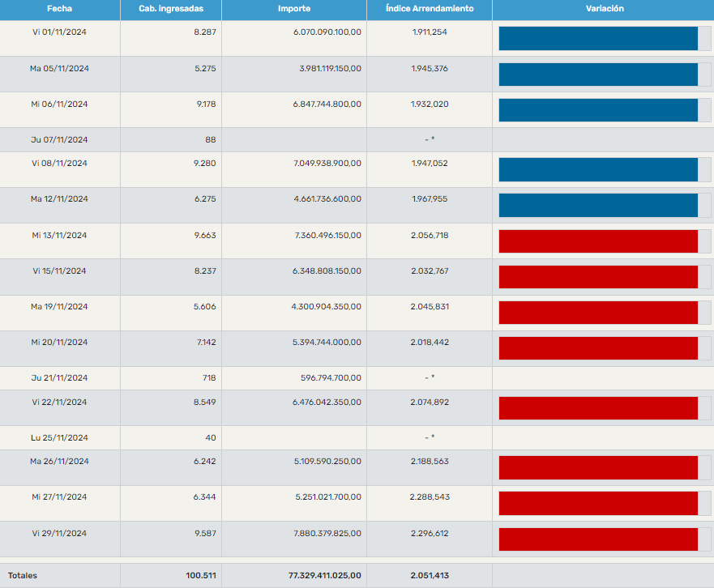Image resolution: width=714 pixels, height=588 pixels.
Task: Select the Cab. Ingresadas column header
Action: pos(170,8)
